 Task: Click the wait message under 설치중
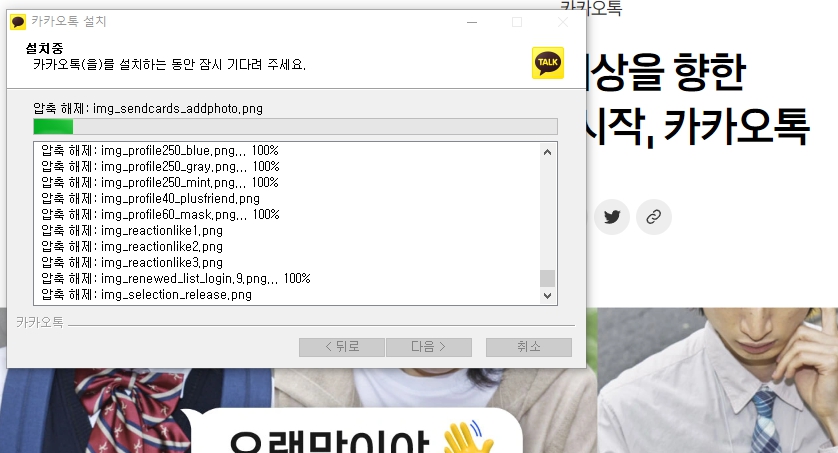[x=169, y=65]
